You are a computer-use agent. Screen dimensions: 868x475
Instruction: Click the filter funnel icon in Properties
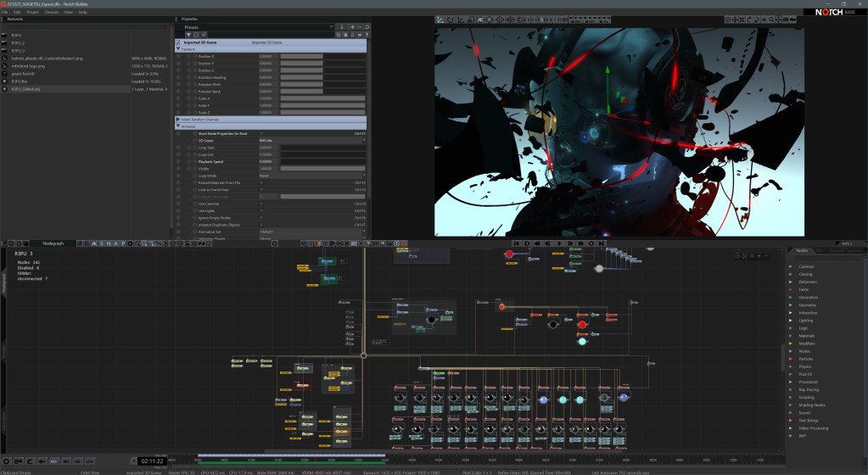(x=188, y=35)
